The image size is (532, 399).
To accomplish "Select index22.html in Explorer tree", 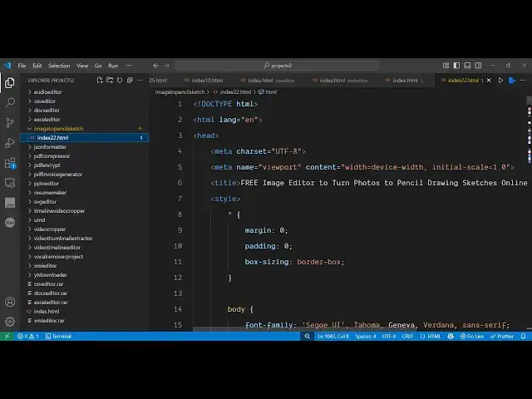I will coord(85,138).
